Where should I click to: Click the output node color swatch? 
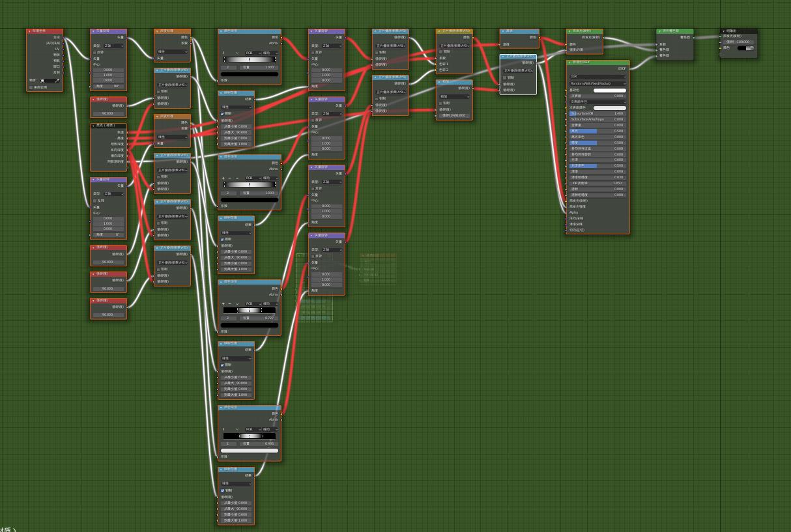(x=746, y=48)
